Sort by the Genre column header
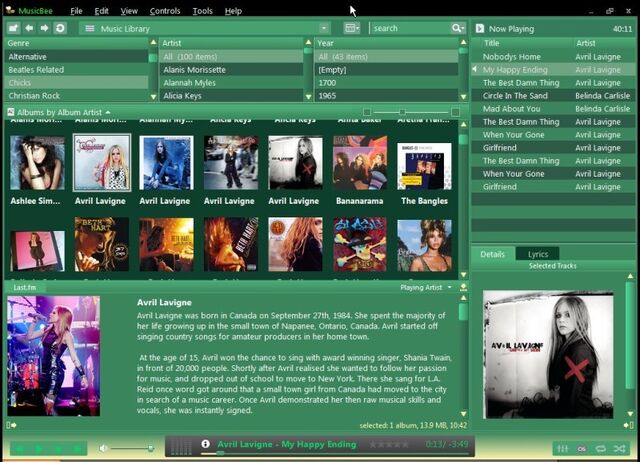Image resolution: width=640 pixels, height=462 pixels. [x=78, y=43]
